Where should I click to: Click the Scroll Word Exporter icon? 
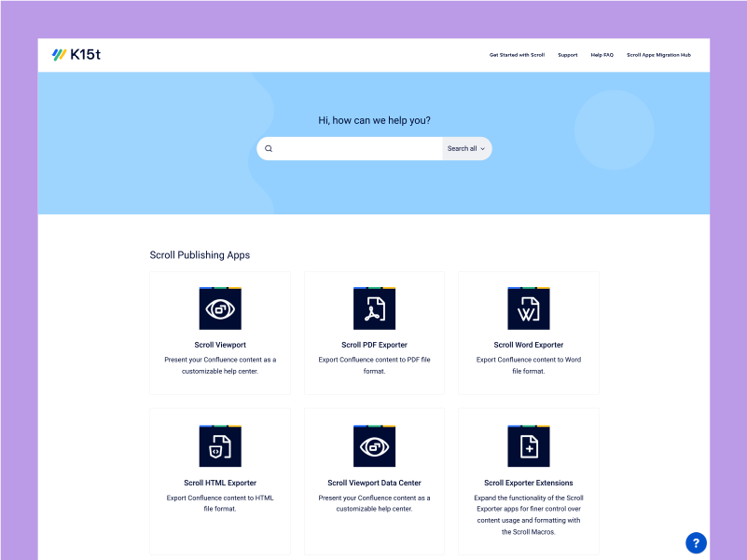point(528,308)
